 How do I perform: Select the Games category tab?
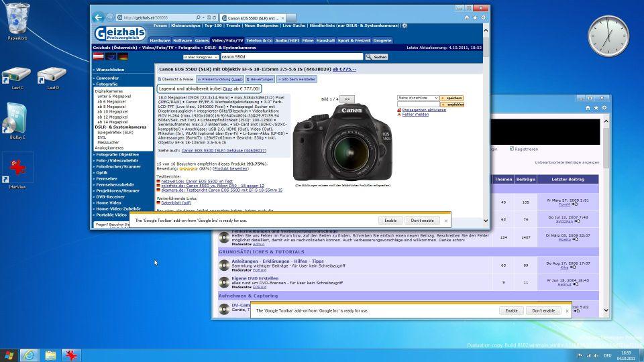(202, 41)
